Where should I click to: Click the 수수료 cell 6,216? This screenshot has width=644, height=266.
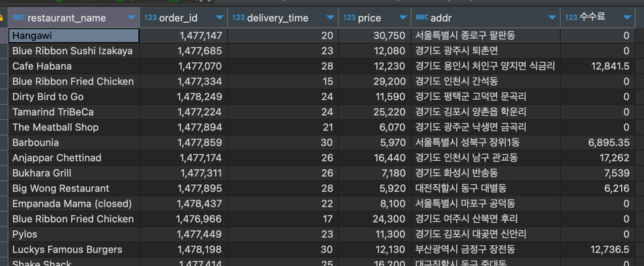[x=598, y=188]
